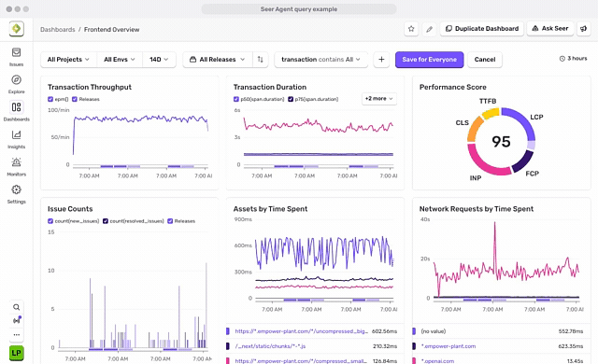Open the All Projects dropdown
Screen dimensions: 598x364
68,60
